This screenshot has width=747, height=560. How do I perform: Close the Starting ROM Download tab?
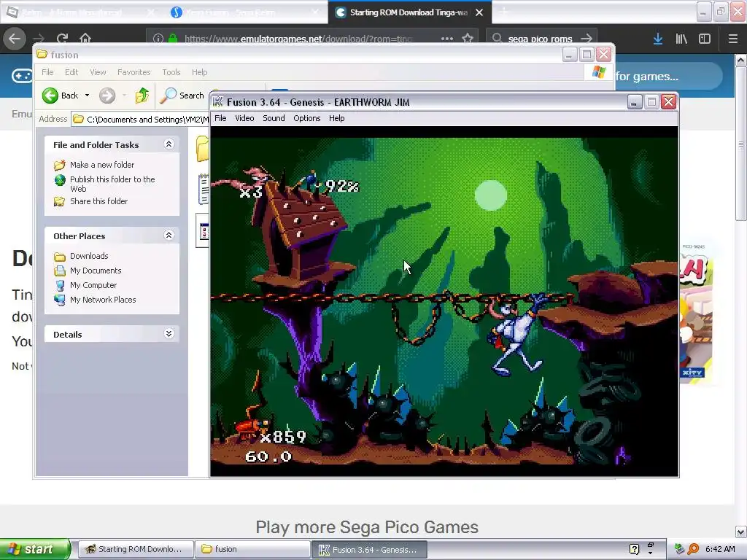(479, 12)
